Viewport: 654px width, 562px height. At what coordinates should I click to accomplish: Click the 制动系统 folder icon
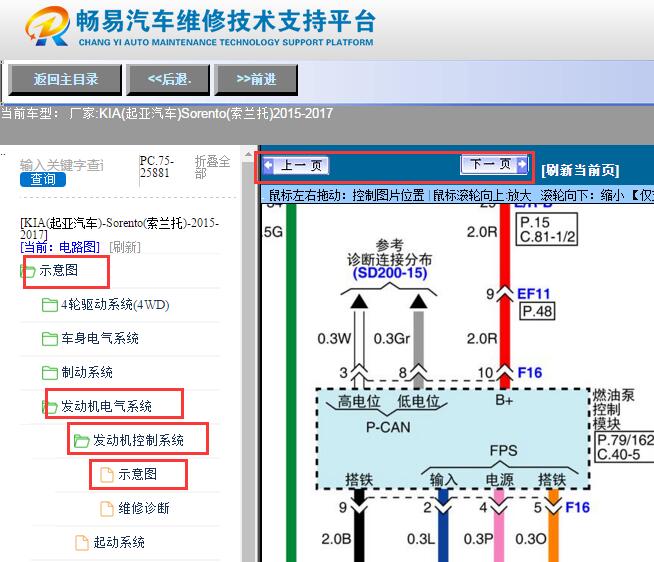[x=50, y=372]
